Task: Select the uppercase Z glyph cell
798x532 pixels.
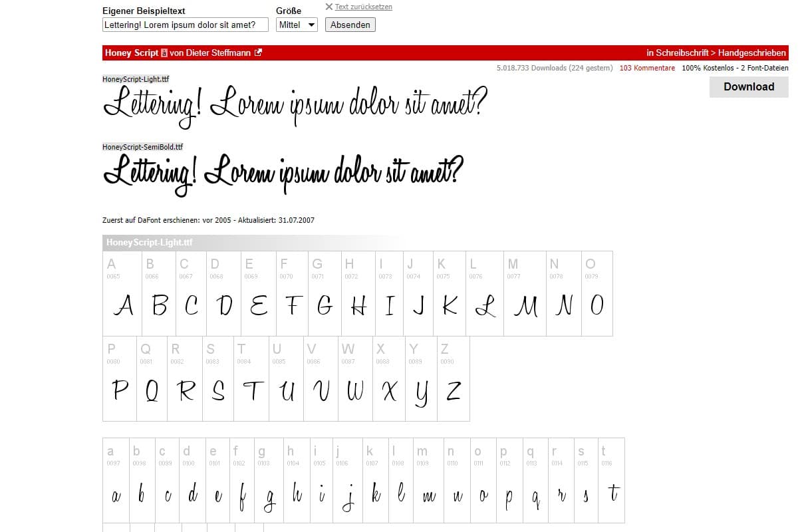Action: click(454, 379)
